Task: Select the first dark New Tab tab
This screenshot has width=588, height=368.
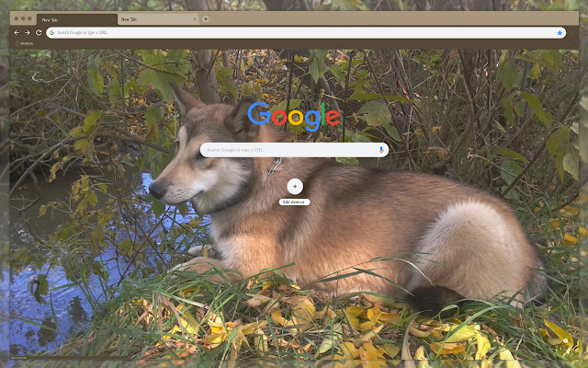Action: (77, 19)
